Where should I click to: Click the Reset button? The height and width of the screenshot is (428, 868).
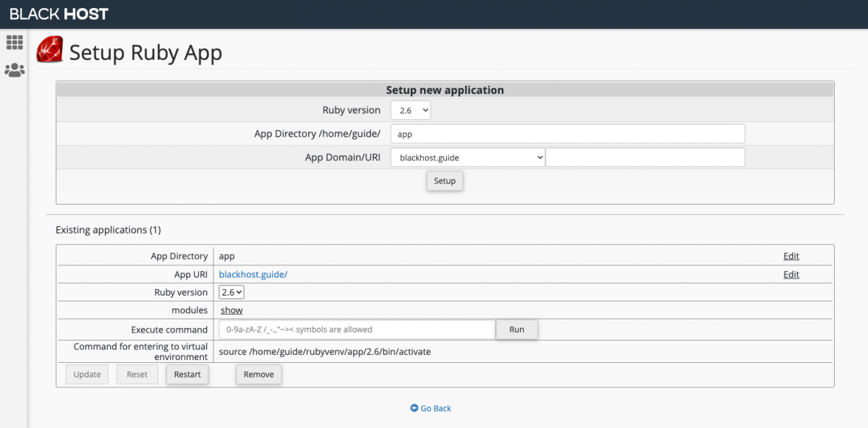click(x=137, y=374)
